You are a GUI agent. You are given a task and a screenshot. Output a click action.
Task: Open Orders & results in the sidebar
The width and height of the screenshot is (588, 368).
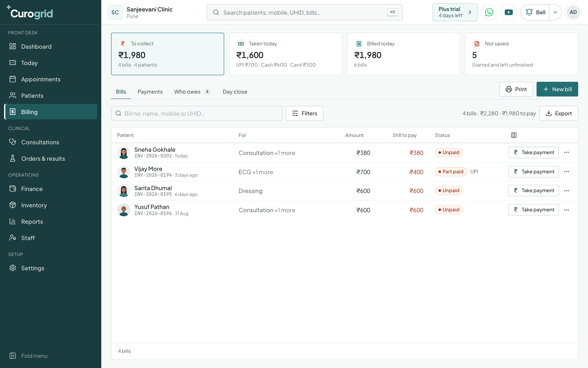[x=51, y=158]
